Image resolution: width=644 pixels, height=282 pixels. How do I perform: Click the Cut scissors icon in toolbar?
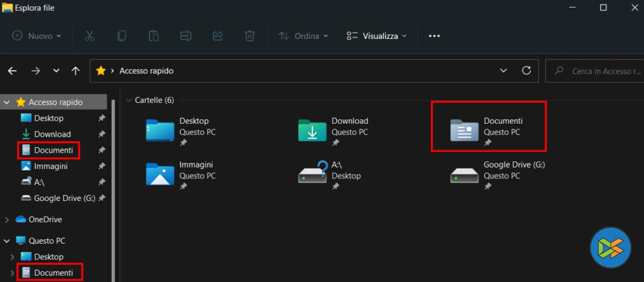click(x=89, y=36)
